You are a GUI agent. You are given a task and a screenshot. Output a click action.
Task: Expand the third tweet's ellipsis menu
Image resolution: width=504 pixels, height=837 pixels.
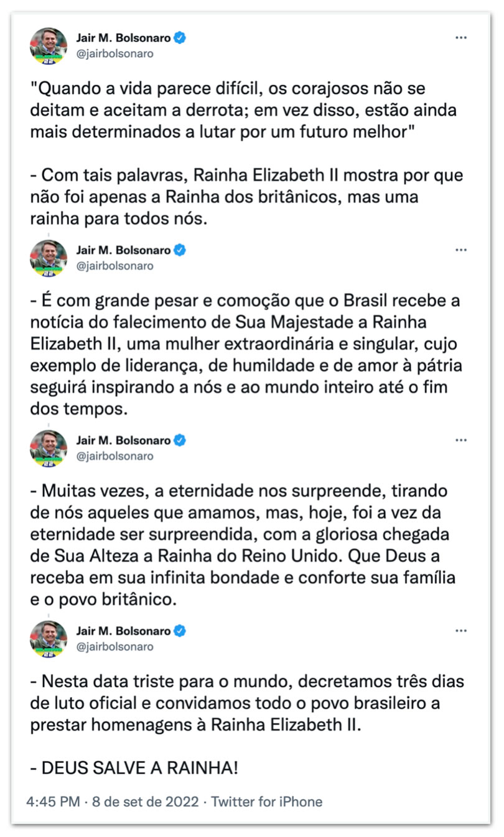pyautogui.click(x=460, y=441)
